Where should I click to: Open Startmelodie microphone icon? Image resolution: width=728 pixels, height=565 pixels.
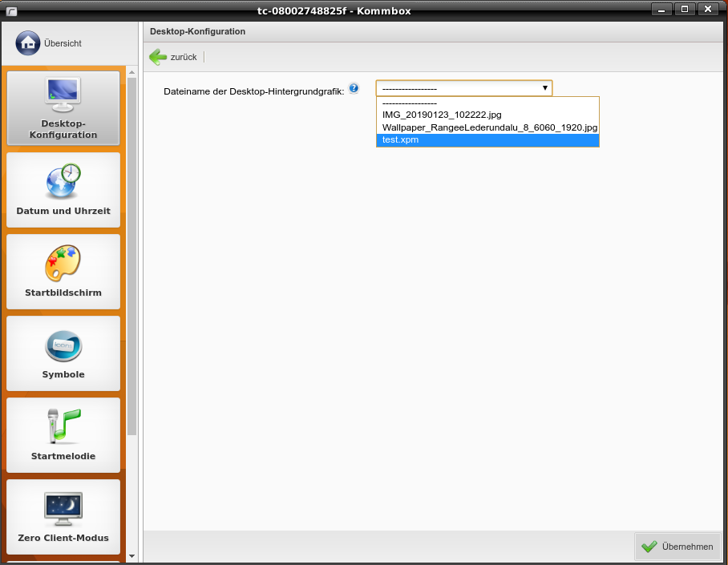pos(63,426)
